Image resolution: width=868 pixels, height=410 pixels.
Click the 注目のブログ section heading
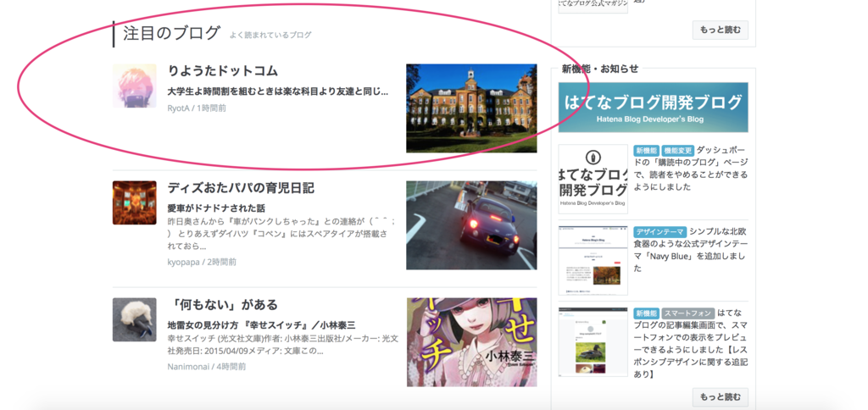coord(171,33)
